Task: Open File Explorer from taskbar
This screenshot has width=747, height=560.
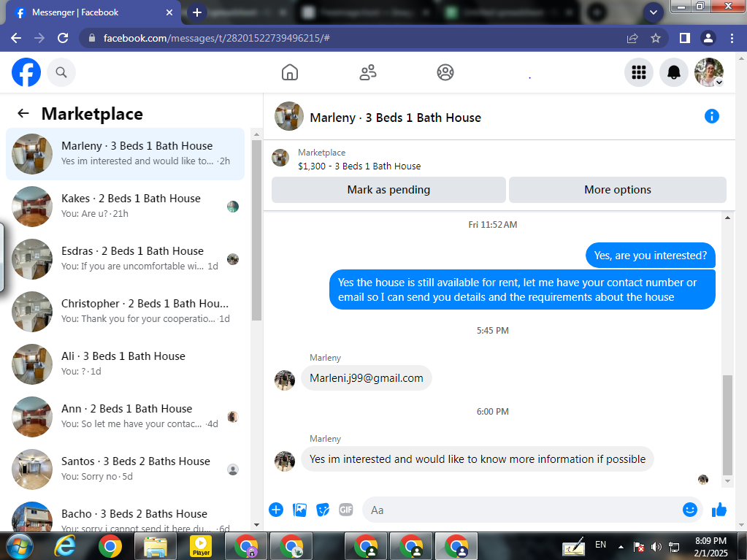Action: tap(156, 547)
